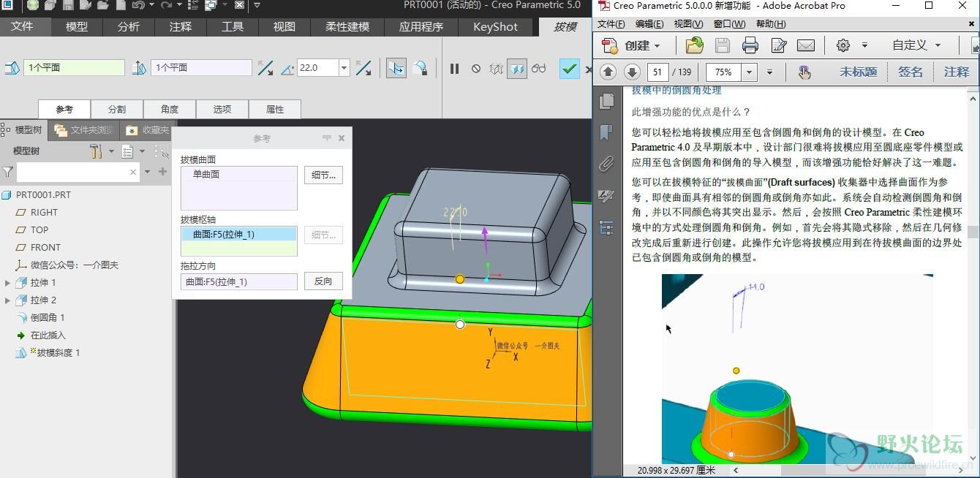
Task: Open Acrobat 注释 pane
Action: point(957,72)
